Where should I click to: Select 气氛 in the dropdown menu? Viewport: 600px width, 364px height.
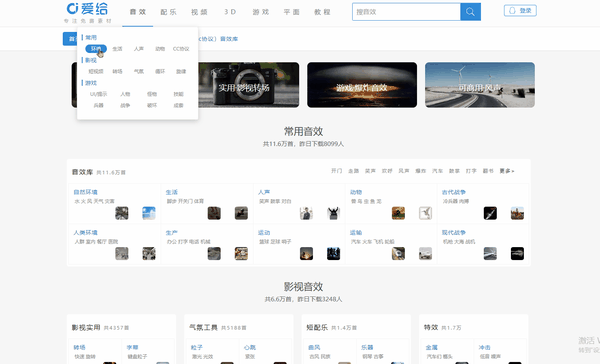(x=139, y=71)
